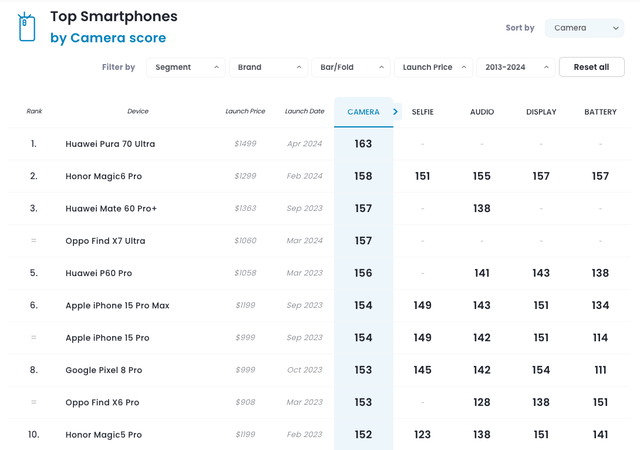Screen dimensions: 640x450
Task: Click Oppo Find X7 Ultra camera score 157
Action: [363, 241]
